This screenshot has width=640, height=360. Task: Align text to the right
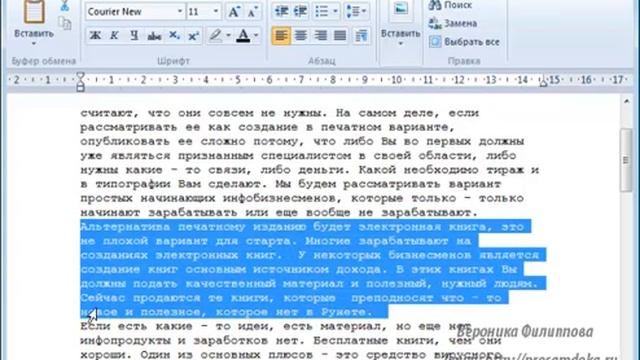pos(320,36)
